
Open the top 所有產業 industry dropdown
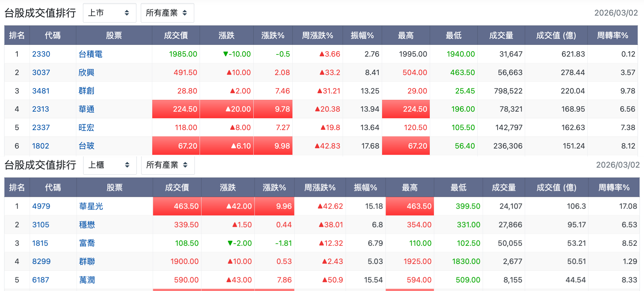(x=167, y=13)
